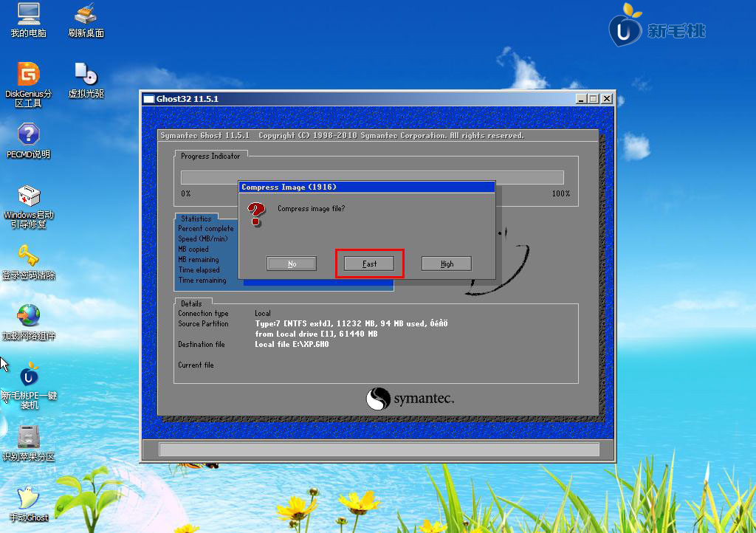Launch DiskGenius partition tool icon
The width and height of the screenshot is (756, 533).
[28, 75]
